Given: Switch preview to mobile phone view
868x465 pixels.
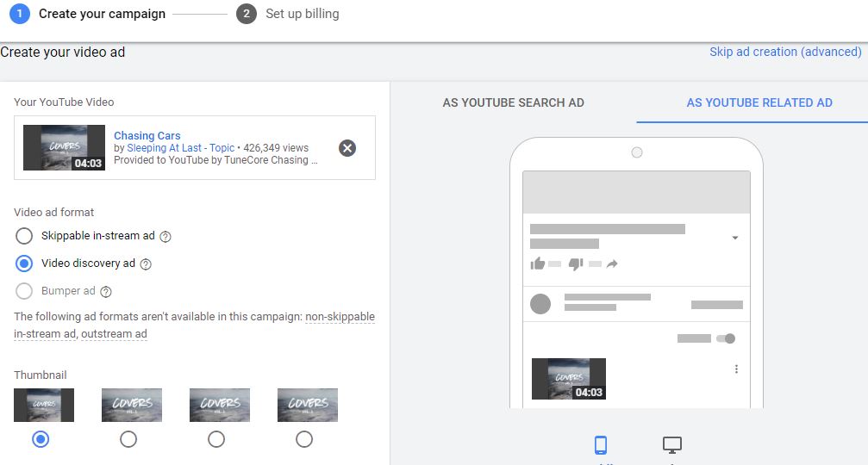Looking at the screenshot, I should pyautogui.click(x=601, y=445).
